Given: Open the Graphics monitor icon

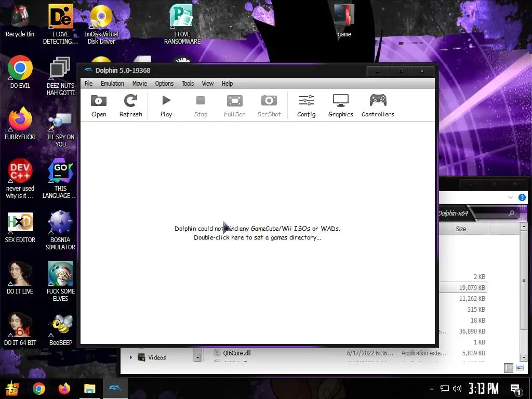Looking at the screenshot, I should [x=341, y=105].
